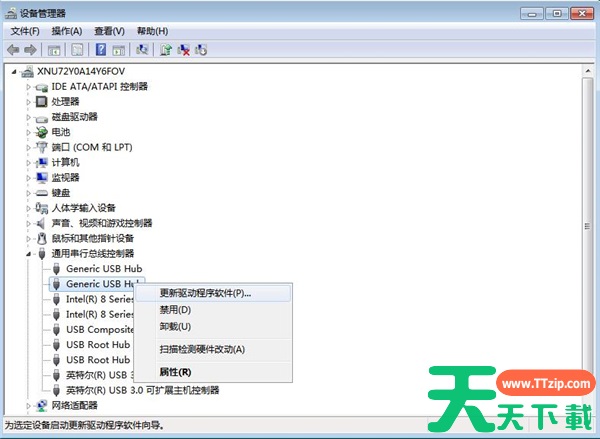Click the Uninstall device red X toolbar icon
Viewport: 600px width, 439px height.
click(x=184, y=50)
